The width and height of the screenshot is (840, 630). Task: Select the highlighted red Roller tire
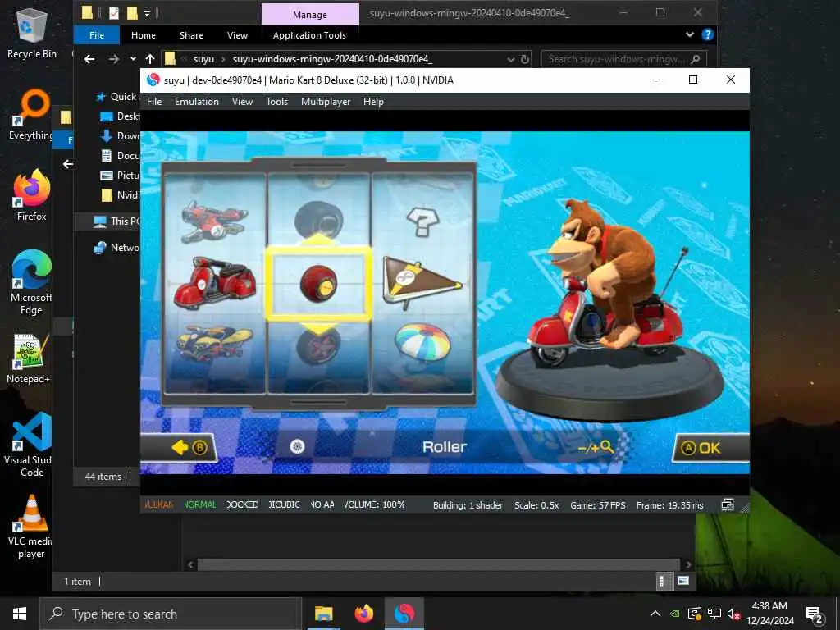coord(319,283)
